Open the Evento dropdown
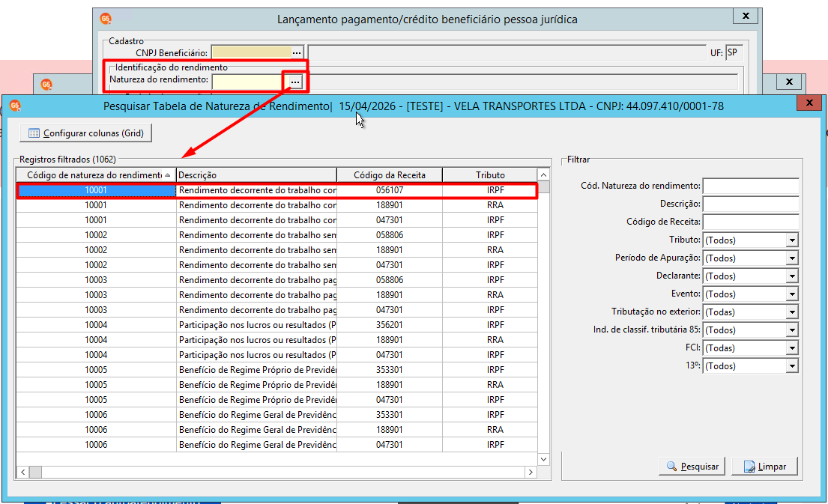828x504 pixels. (792, 294)
